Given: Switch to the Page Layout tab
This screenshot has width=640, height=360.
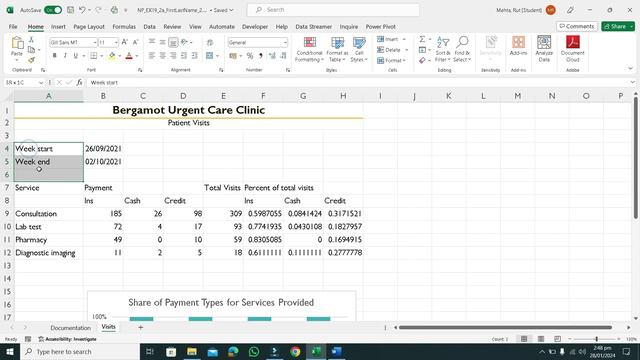Looking at the screenshot, I should [89, 27].
